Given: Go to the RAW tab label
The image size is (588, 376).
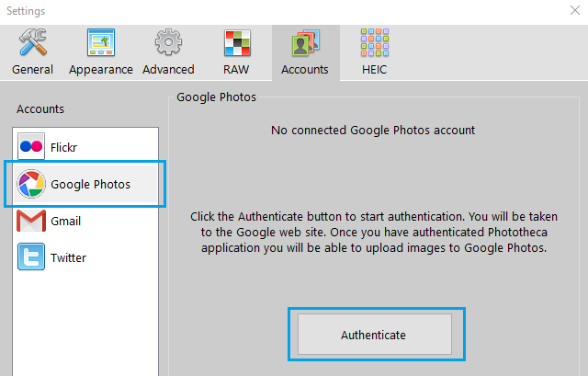Looking at the screenshot, I should [x=236, y=70].
